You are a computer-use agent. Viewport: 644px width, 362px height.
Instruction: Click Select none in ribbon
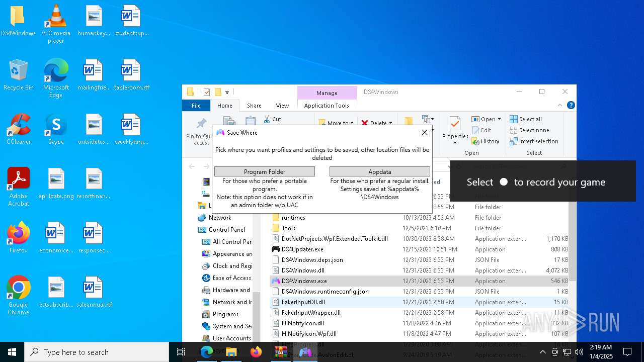click(x=529, y=130)
